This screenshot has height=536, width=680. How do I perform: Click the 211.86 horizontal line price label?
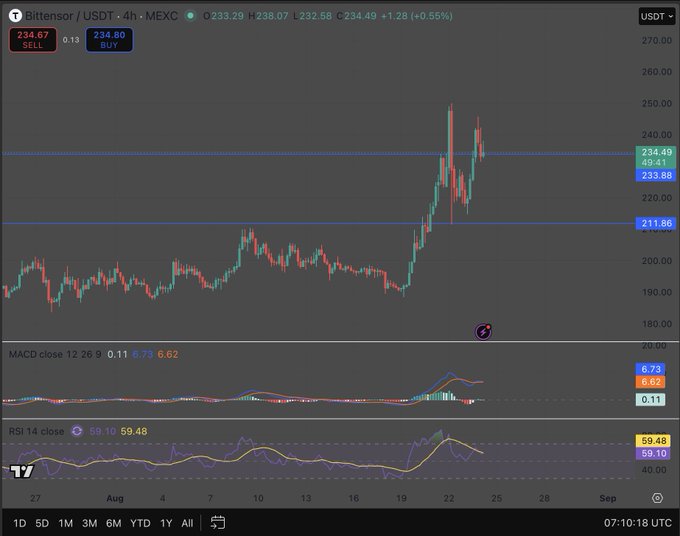pos(656,223)
